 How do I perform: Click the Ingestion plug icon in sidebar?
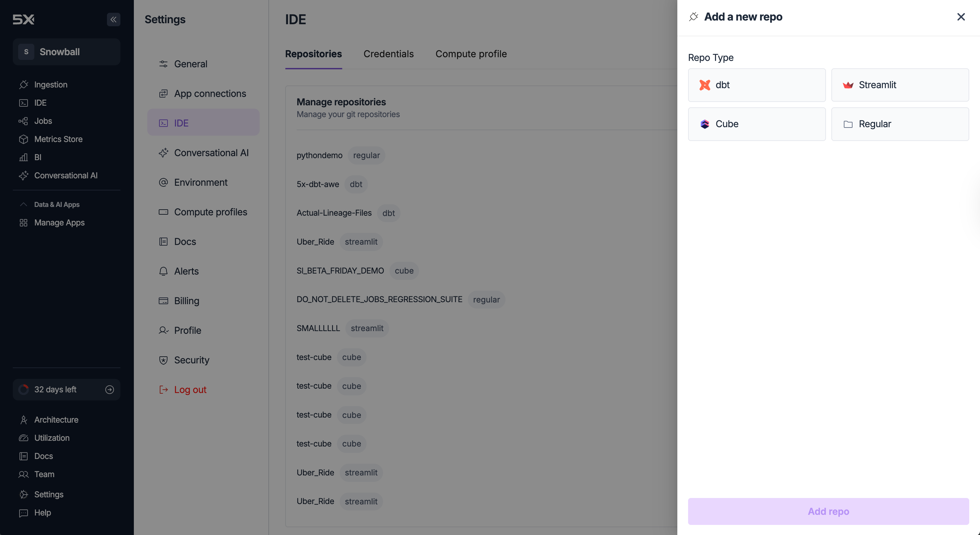coord(24,84)
